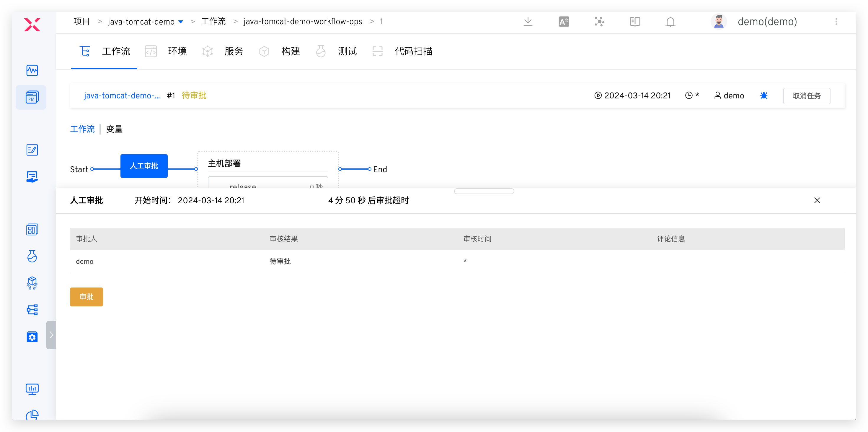Open the lab flask test sidebar icon
This screenshot has height=432, width=868.
32,256
